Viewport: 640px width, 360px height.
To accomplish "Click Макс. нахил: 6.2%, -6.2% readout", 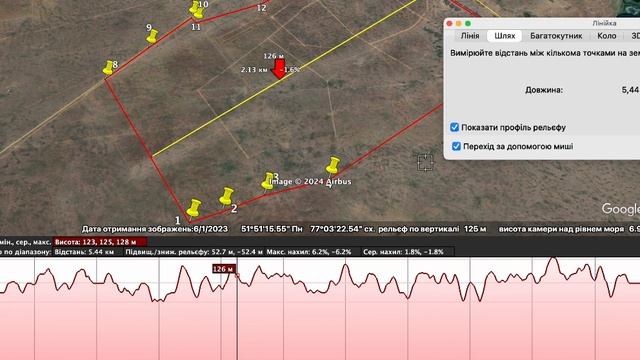I will click(x=309, y=252).
